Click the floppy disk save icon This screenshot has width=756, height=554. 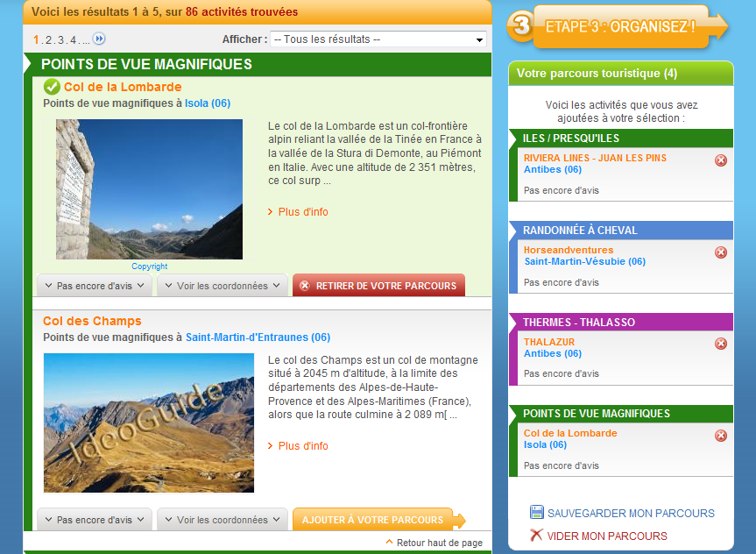(537, 513)
